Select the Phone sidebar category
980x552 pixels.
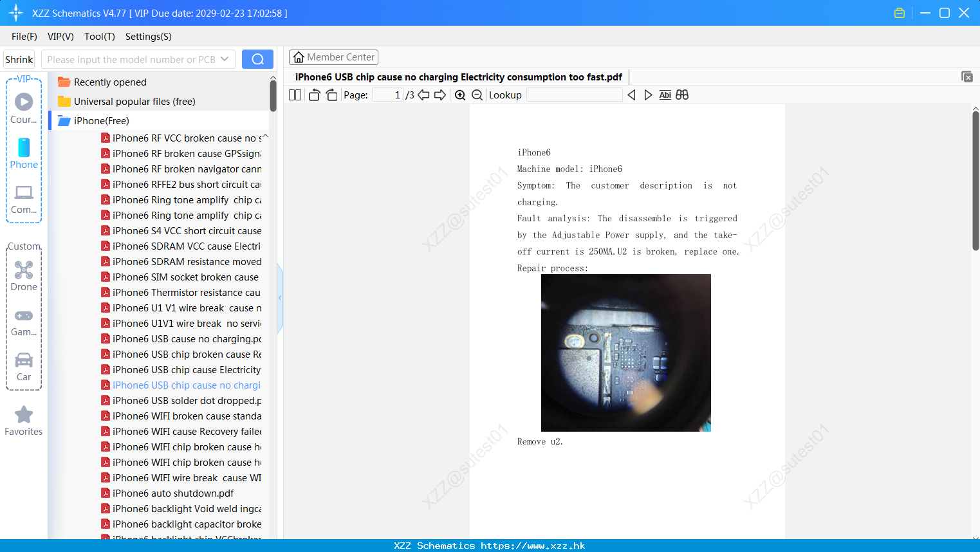[24, 153]
